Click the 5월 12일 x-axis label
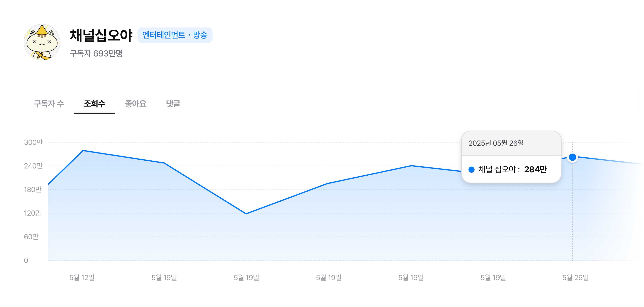 click(x=82, y=277)
